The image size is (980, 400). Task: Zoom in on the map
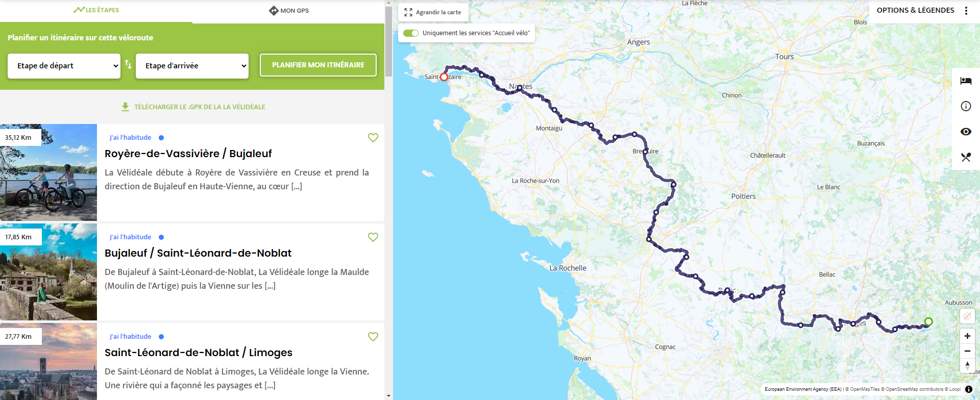[x=967, y=336]
